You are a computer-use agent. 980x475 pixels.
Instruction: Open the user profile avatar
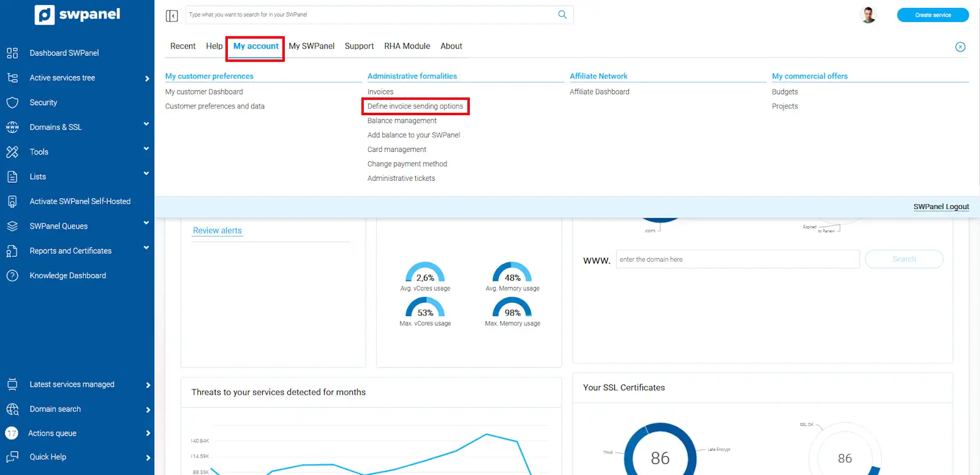tap(868, 15)
